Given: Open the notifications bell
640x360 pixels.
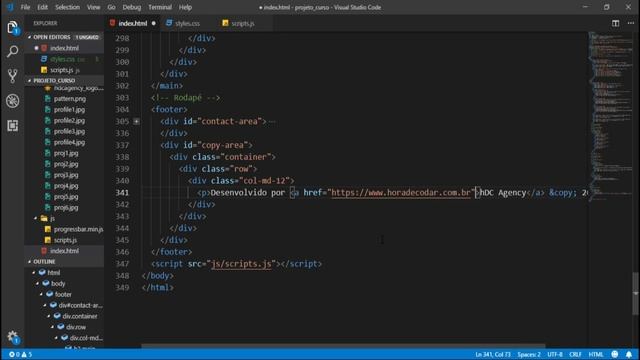Looking at the screenshot, I should (x=629, y=354).
